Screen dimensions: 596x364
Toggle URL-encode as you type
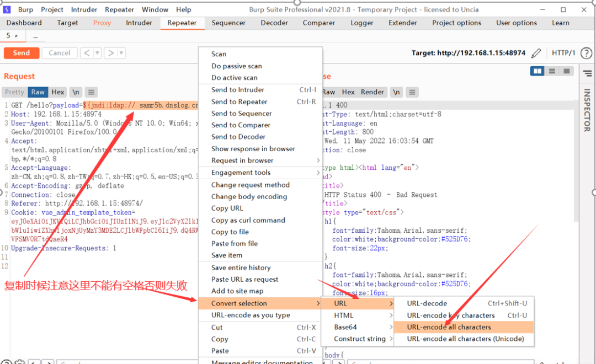[x=260, y=315]
